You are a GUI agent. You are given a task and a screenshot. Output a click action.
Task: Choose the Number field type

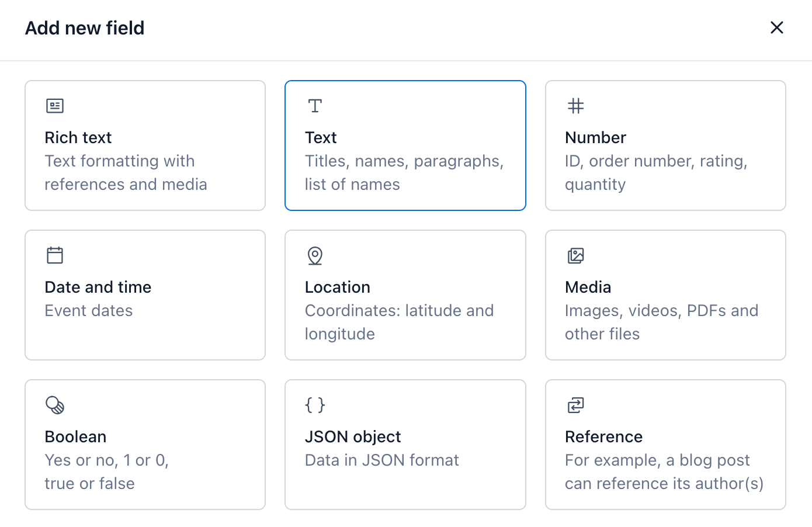tap(665, 145)
